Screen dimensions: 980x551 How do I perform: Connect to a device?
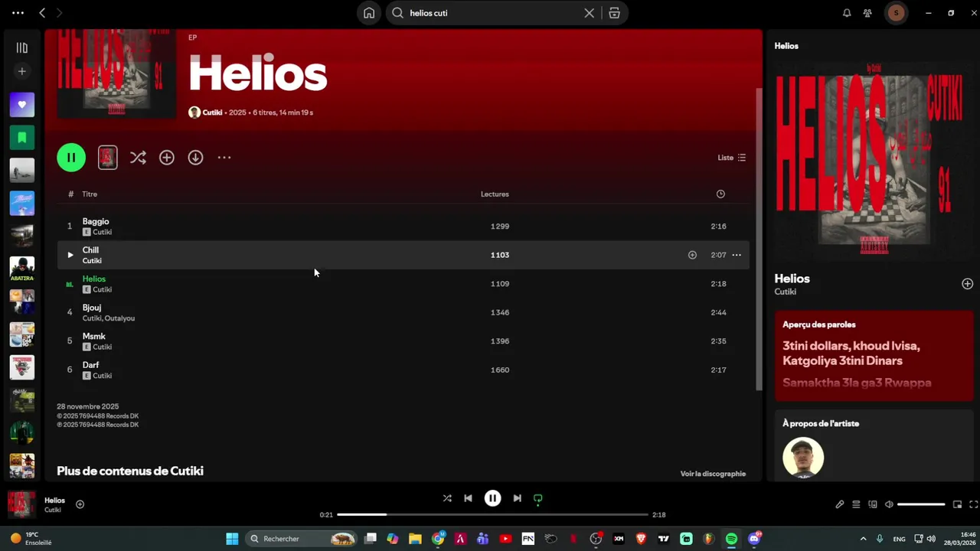tap(873, 504)
